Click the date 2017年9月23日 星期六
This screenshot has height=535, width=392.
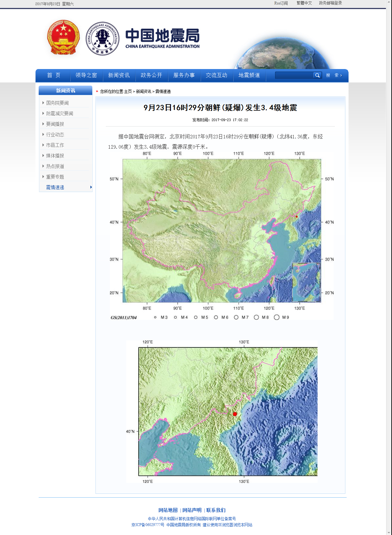(x=54, y=4)
